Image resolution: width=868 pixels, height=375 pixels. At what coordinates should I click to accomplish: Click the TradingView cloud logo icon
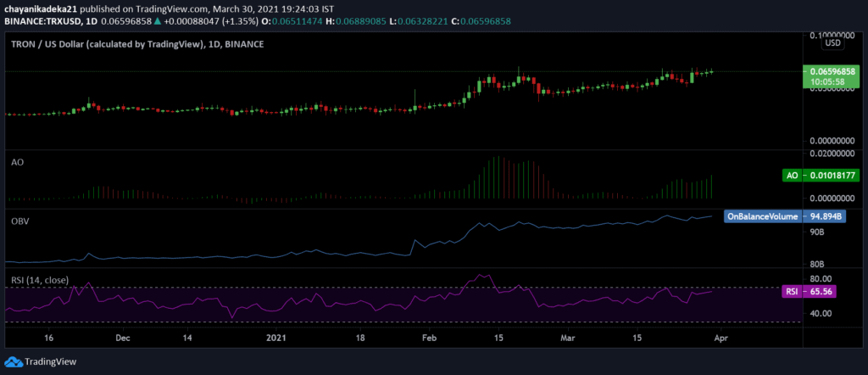tap(14, 361)
